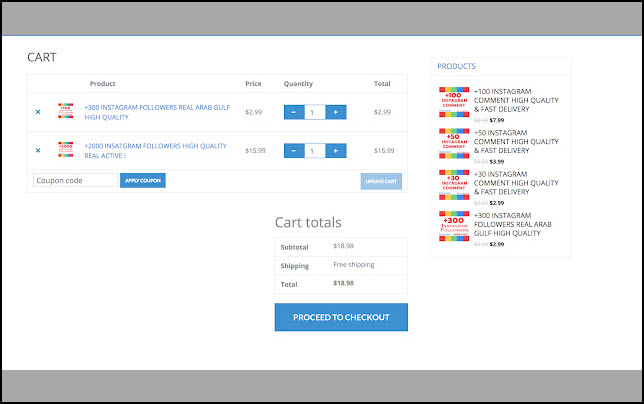Viewport: 644px width, 404px height.
Task: Click the Products sidebar heading
Action: point(456,66)
